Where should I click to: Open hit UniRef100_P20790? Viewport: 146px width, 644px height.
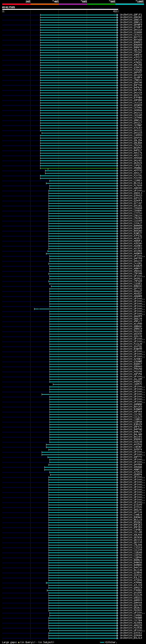tap(131, 178)
